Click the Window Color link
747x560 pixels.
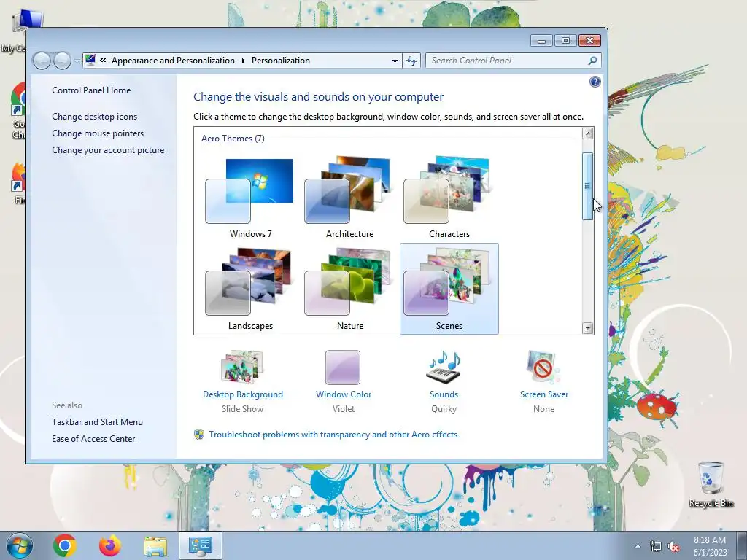pos(344,394)
